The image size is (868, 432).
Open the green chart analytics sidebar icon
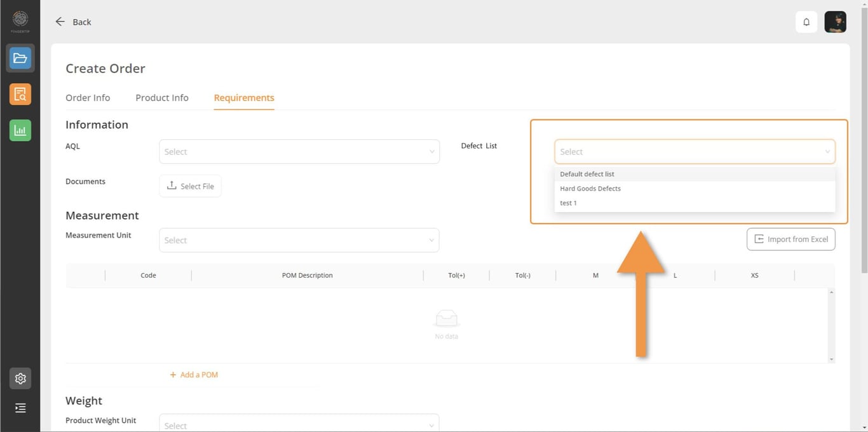coord(20,130)
